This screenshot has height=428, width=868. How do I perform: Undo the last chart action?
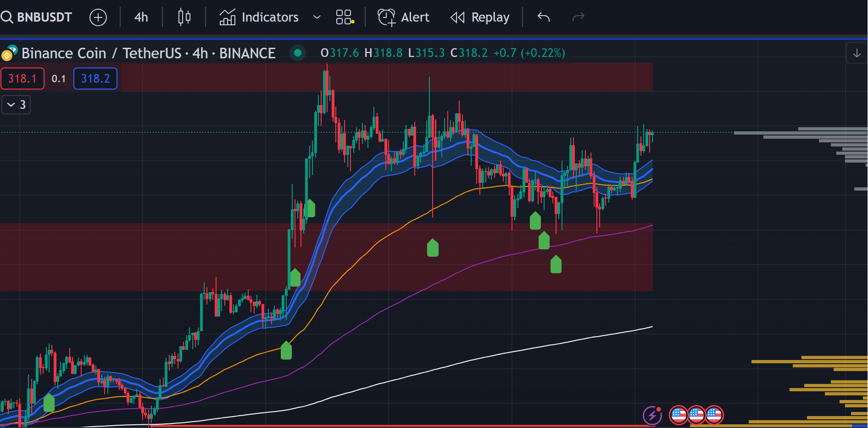point(544,17)
